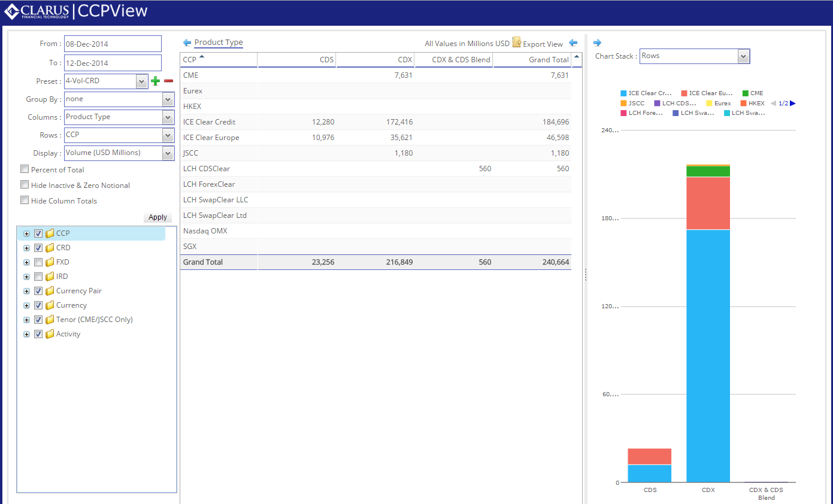This screenshot has height=504, width=833.
Task: Open the Chart Stack dropdown
Action: [744, 56]
